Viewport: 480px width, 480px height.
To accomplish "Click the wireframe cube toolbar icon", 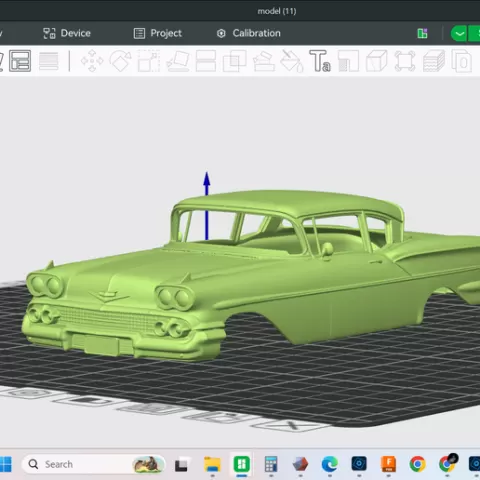I will [377, 61].
